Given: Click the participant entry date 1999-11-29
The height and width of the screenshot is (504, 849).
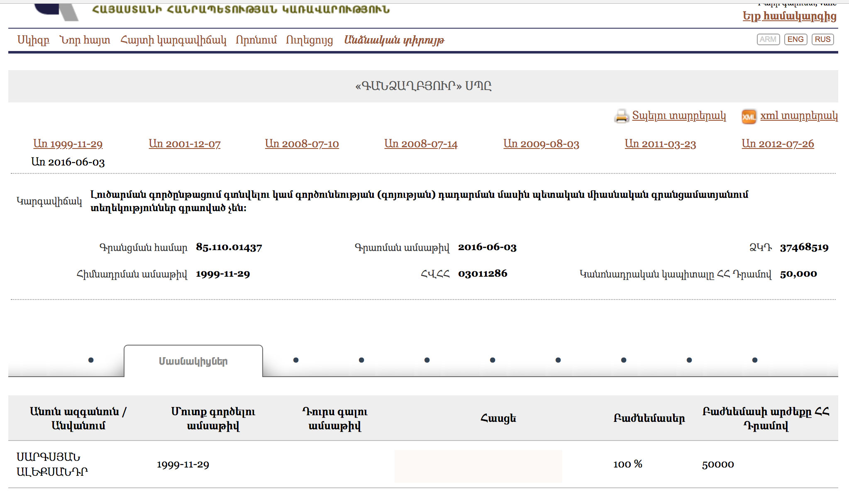Looking at the screenshot, I should (183, 465).
